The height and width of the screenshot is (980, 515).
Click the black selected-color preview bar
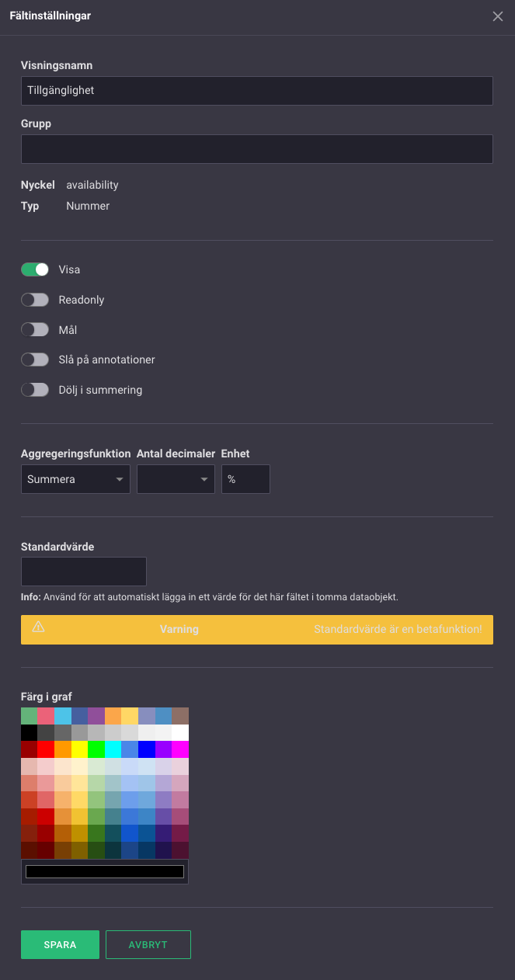click(105, 872)
